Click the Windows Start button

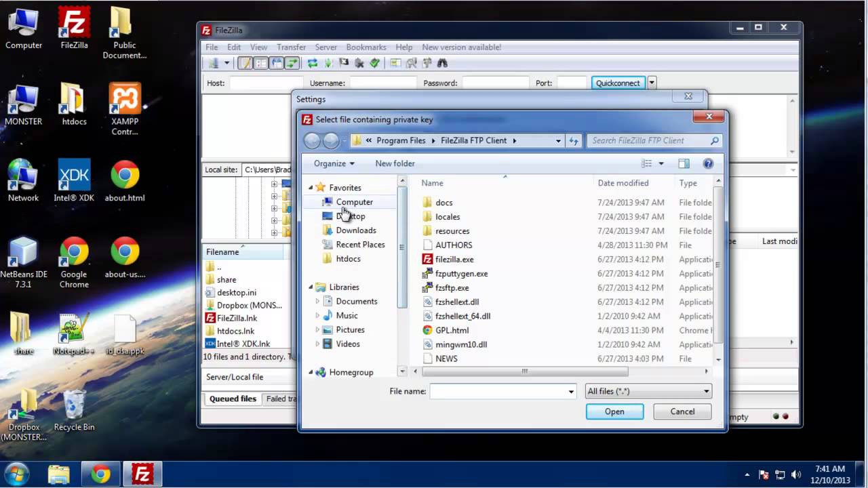[16, 473]
